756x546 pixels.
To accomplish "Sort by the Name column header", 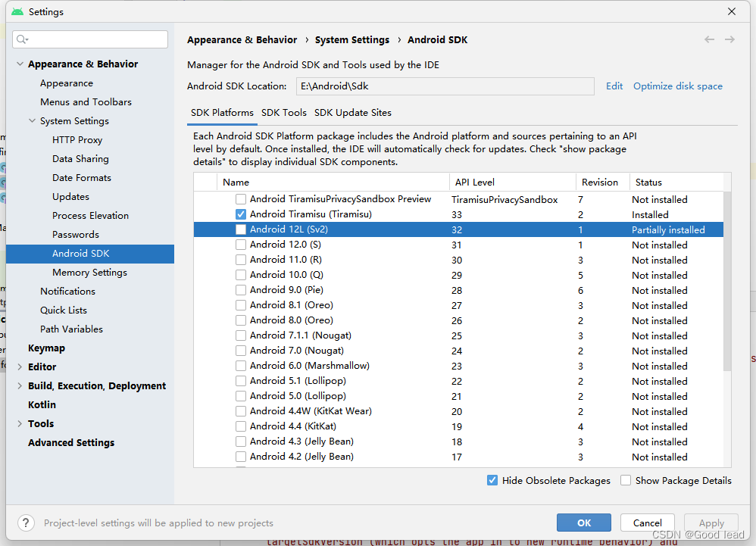I will pos(333,183).
